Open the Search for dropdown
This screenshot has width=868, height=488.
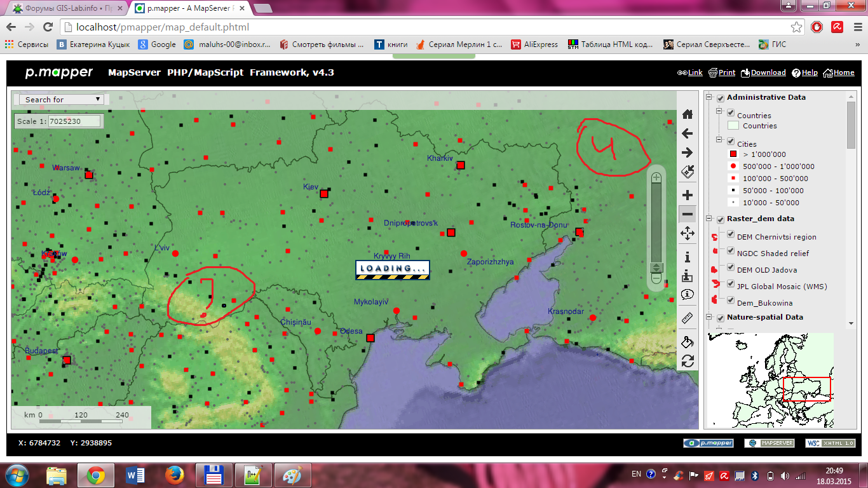coord(97,99)
